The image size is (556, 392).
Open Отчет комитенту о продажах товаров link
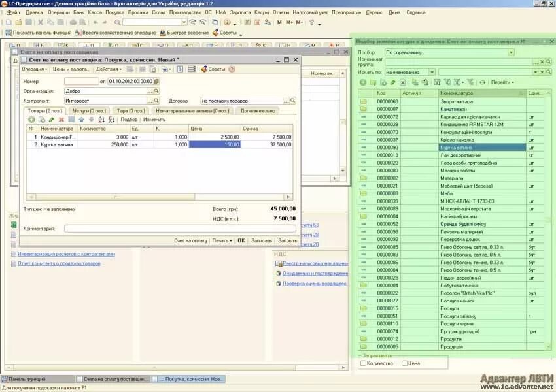59,263
